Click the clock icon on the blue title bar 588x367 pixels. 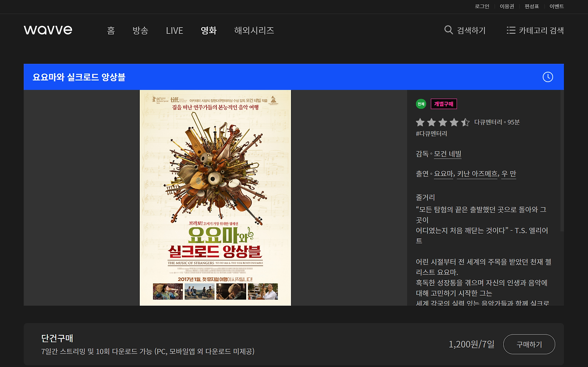tap(547, 77)
